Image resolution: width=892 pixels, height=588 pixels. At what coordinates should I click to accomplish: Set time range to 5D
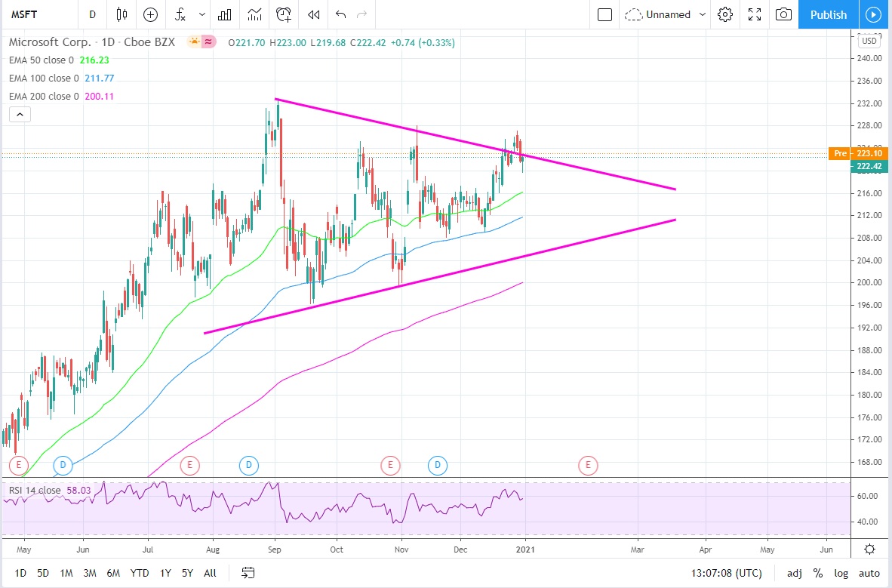[x=43, y=573]
